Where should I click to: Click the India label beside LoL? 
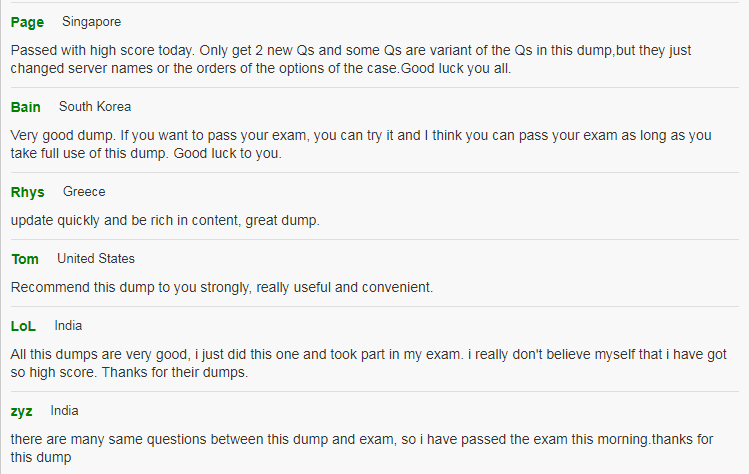[68, 325]
